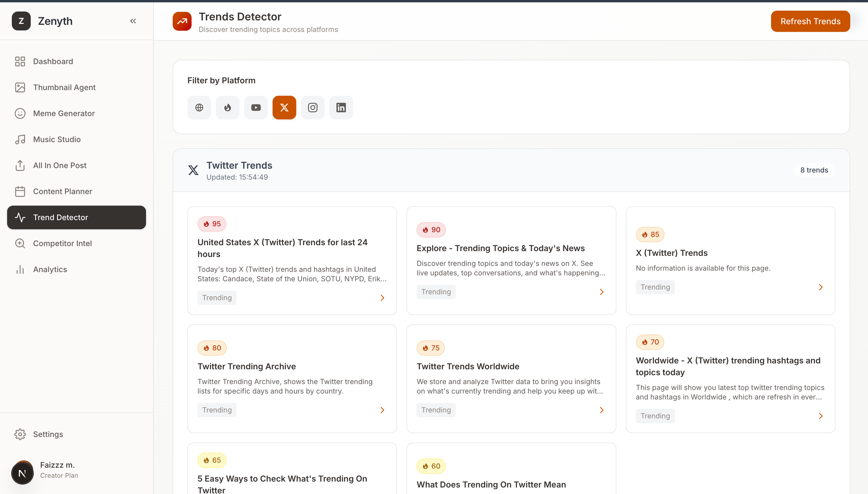Select All In One Post
This screenshot has height=494, width=868.
click(76, 165)
